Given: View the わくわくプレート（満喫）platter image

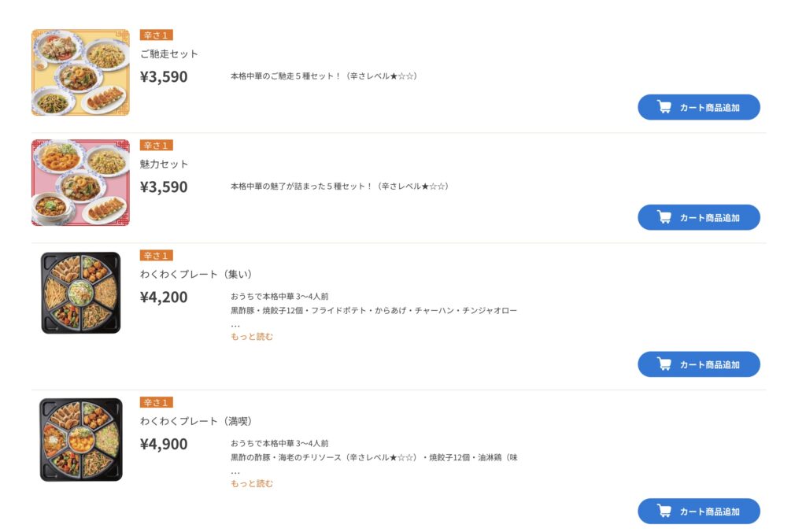Looking at the screenshot, I should click(80, 439).
